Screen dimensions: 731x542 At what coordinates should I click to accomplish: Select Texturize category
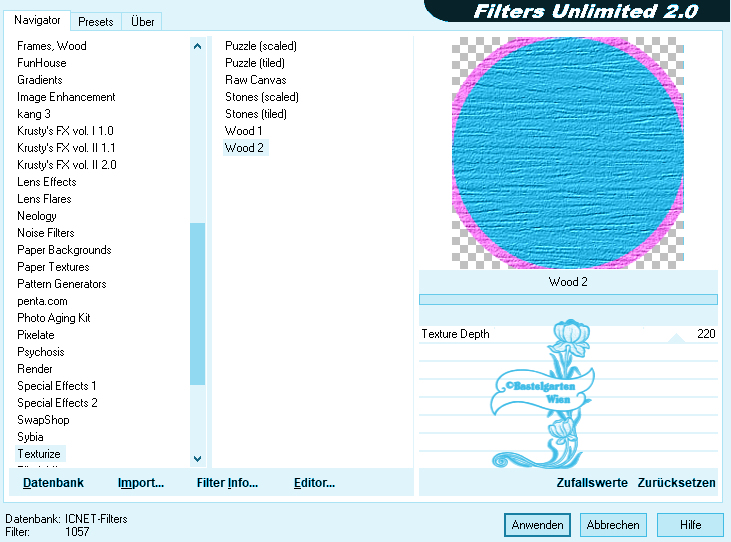point(39,454)
